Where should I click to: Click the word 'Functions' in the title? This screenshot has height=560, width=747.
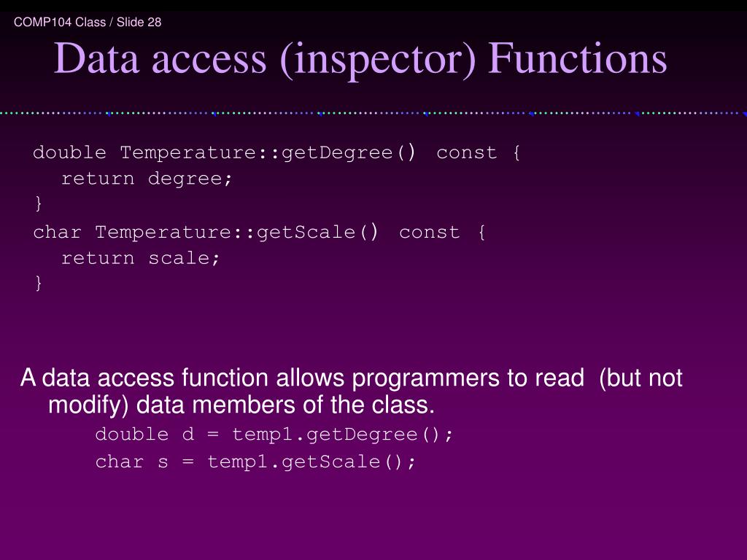click(x=578, y=58)
